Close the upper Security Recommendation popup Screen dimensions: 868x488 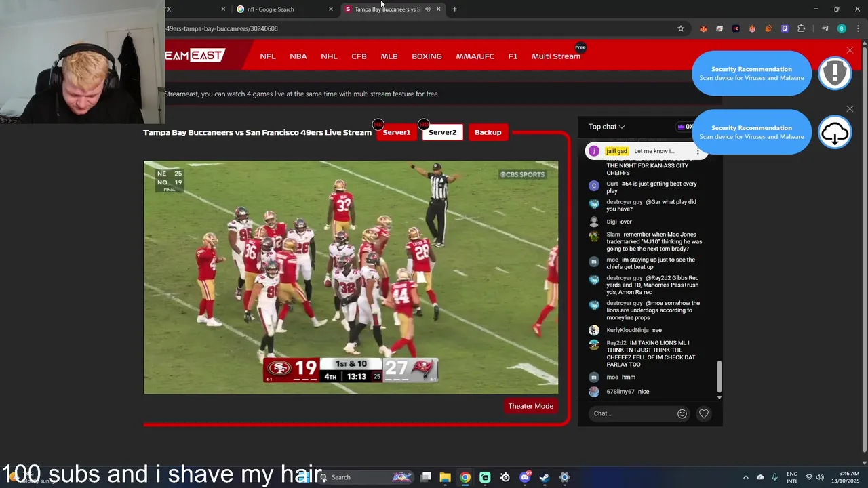(850, 50)
